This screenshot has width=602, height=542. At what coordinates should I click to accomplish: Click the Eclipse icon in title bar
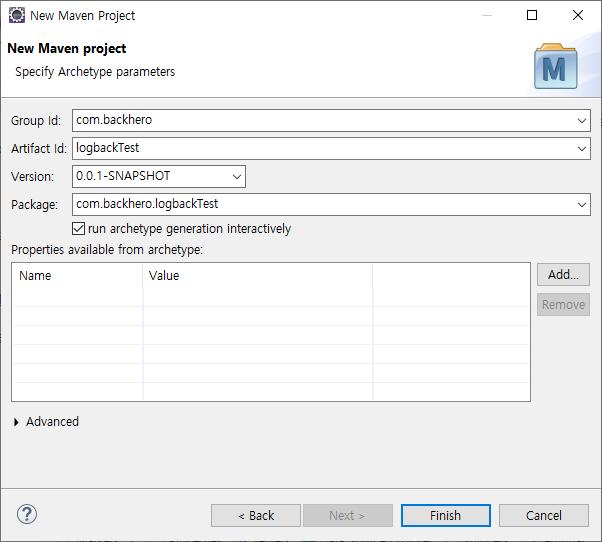pyautogui.click(x=17, y=15)
